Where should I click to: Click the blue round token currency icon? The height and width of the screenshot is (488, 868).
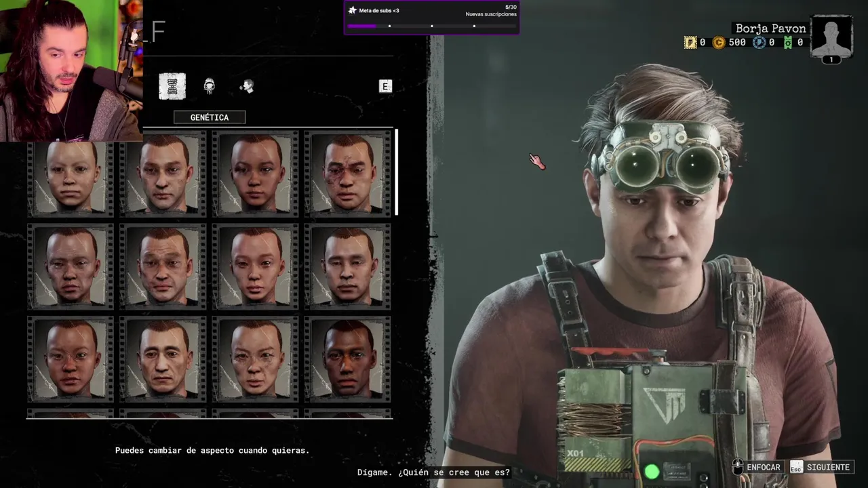[759, 43]
